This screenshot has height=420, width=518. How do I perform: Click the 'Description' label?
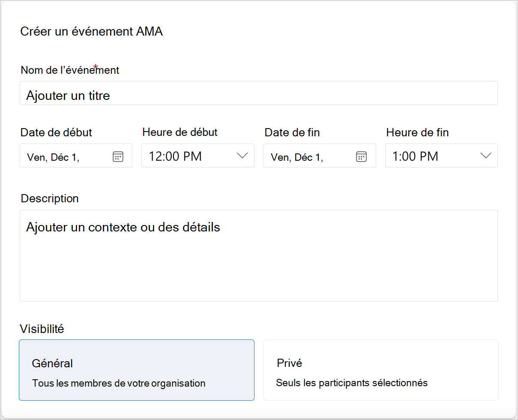point(50,198)
